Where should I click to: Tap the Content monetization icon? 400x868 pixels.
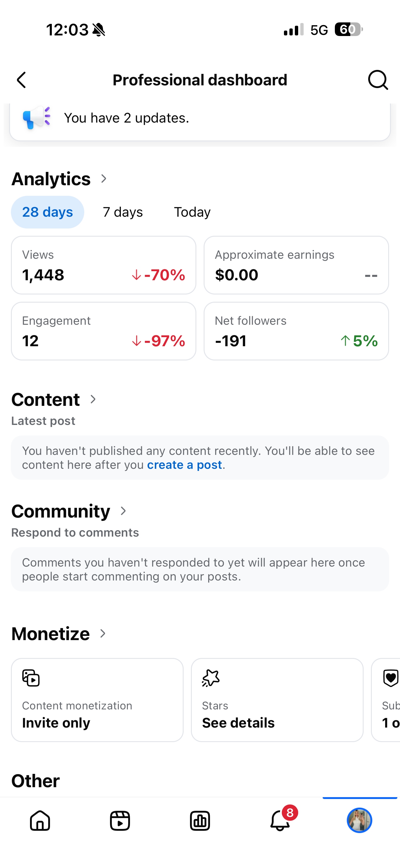31,678
